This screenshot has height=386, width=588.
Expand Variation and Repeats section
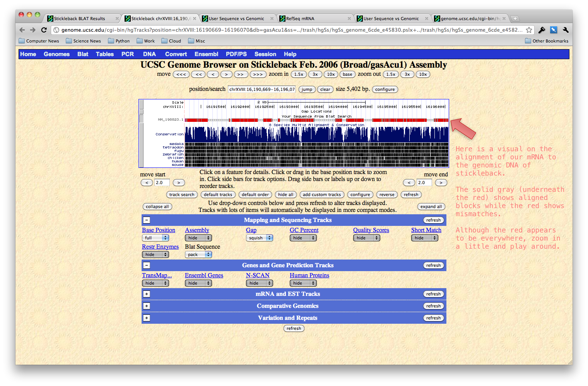pyautogui.click(x=147, y=318)
